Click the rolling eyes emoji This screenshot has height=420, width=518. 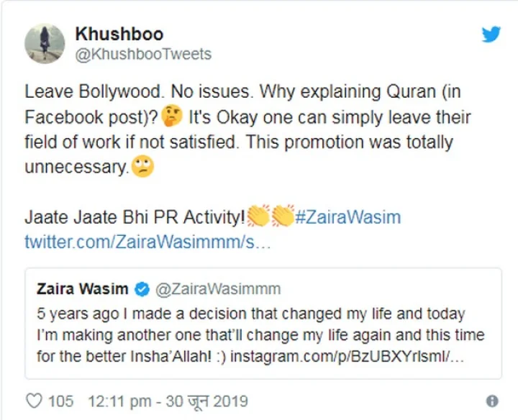pyautogui.click(x=142, y=168)
